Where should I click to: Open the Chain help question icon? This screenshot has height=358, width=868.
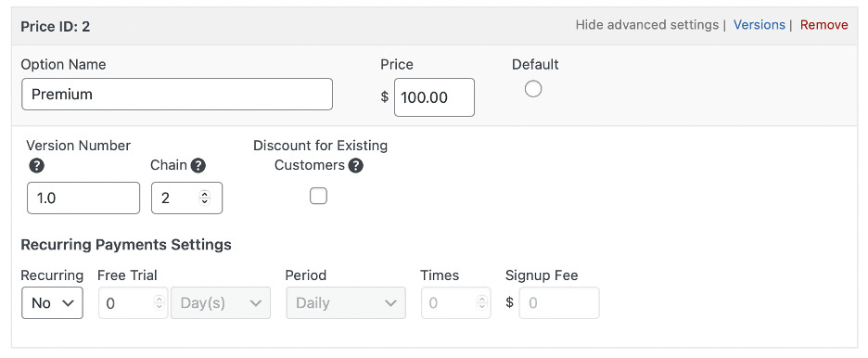[x=198, y=165]
